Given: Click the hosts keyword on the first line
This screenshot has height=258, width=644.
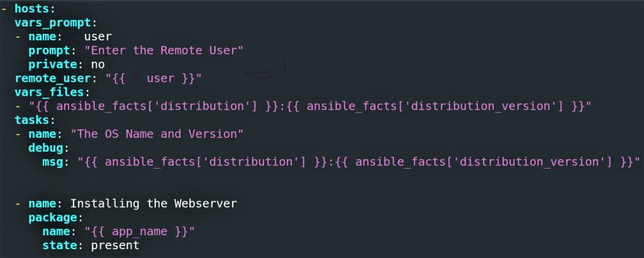Looking at the screenshot, I should [31, 10].
